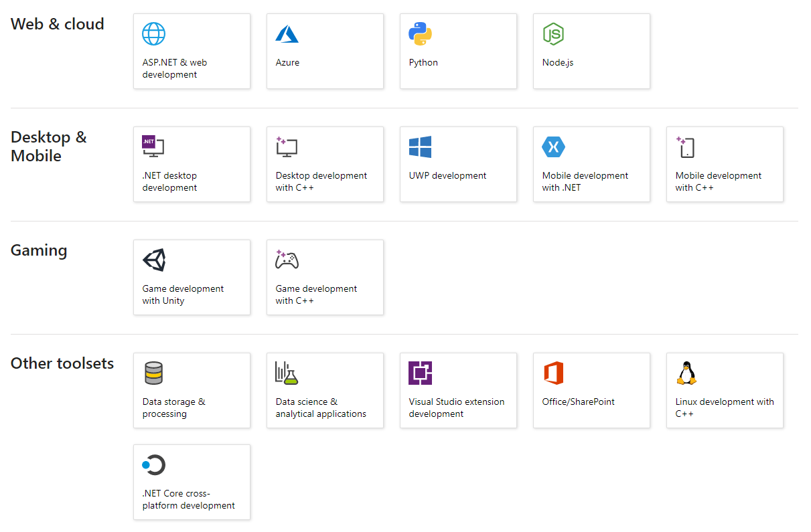This screenshot has height=532, width=811.
Task: Choose 'UWP development' text
Action: point(447,175)
